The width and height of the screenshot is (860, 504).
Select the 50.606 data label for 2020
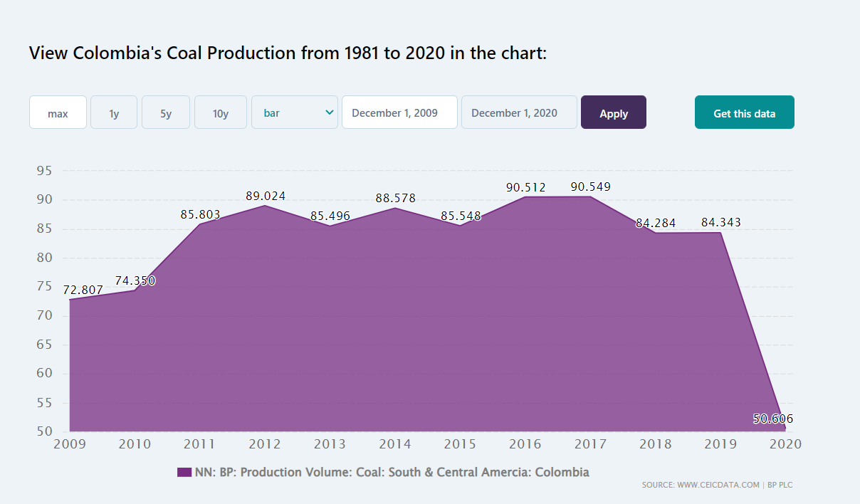point(773,419)
